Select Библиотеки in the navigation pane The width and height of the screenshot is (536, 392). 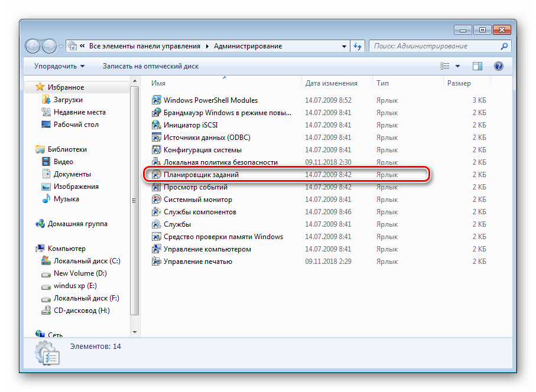[67, 149]
